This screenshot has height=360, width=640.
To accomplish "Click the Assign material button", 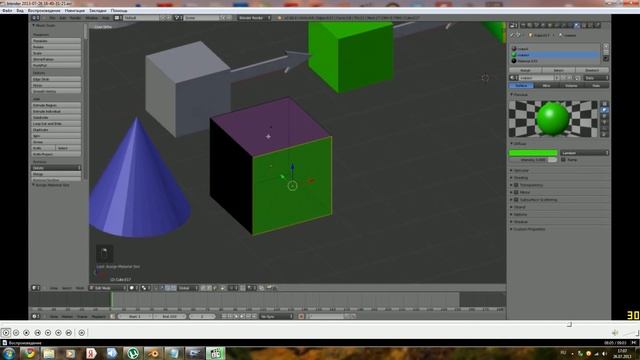I will 525,70.
